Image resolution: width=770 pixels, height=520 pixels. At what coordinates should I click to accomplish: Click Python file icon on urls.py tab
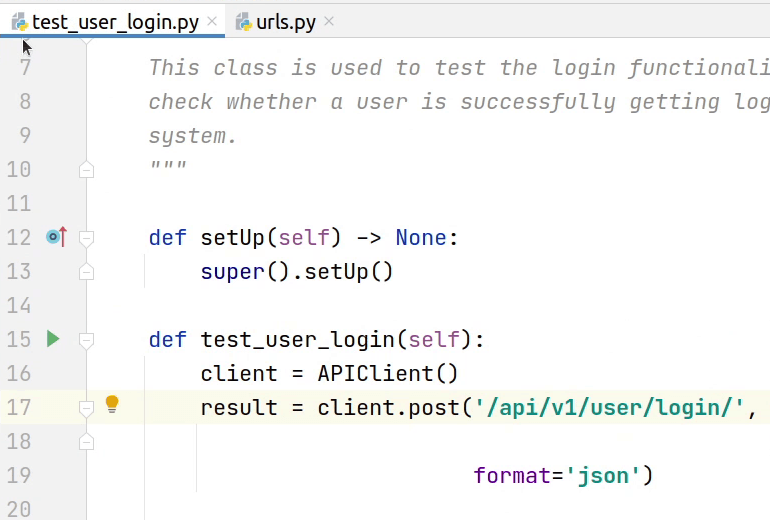(x=243, y=22)
